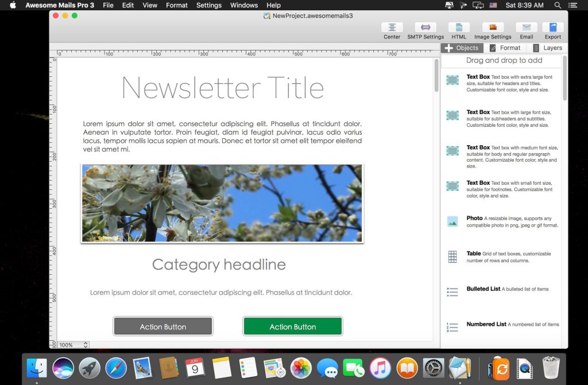The width and height of the screenshot is (588, 385).
Task: Click the green Action Button
Action: pos(293,326)
